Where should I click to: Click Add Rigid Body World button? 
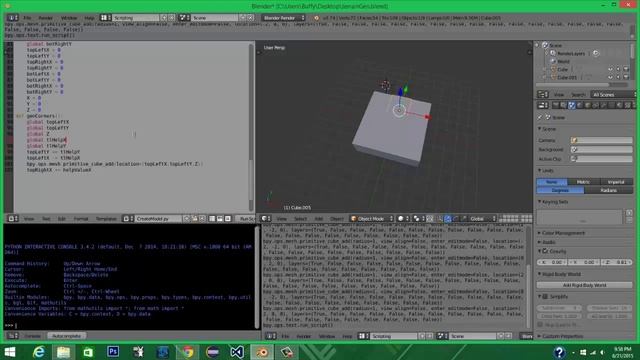[584, 285]
